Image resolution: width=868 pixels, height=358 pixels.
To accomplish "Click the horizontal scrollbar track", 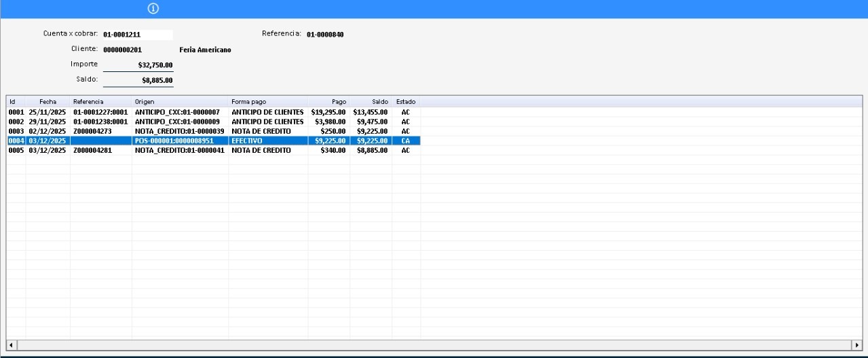I will click(434, 344).
